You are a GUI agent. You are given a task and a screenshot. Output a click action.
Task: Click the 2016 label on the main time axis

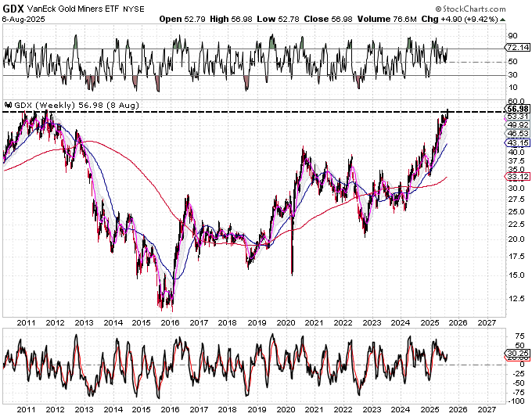click(x=170, y=322)
